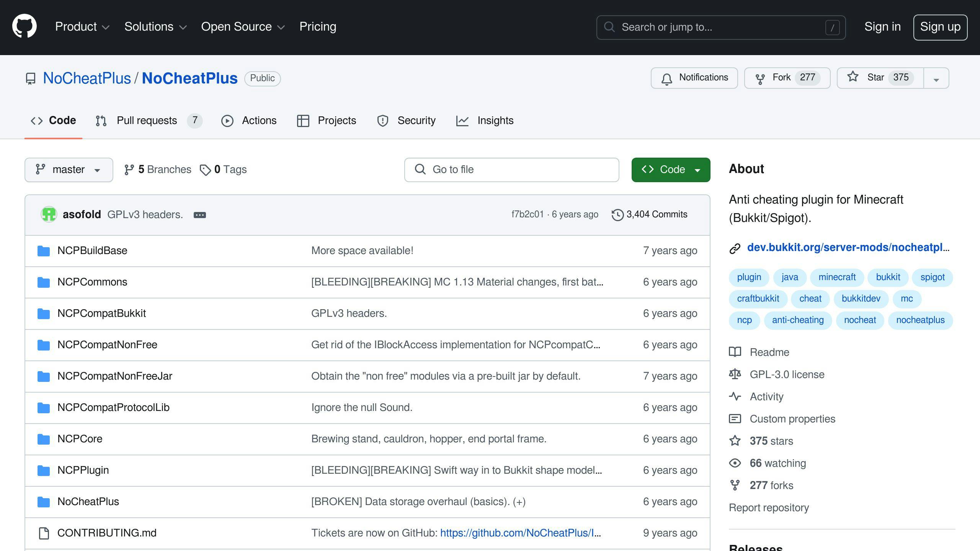Expand commit message ellipsis button
The width and height of the screenshot is (980, 551).
pos(200,215)
